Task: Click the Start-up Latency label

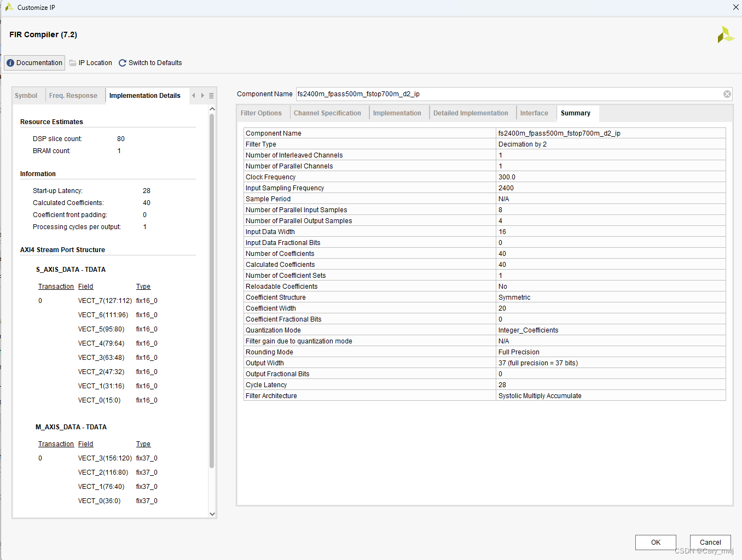Action: 57,191
